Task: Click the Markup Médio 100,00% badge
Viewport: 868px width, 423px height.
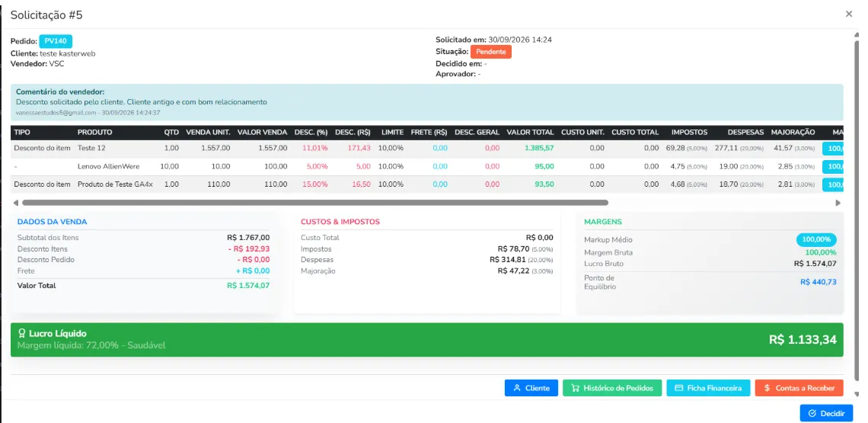Action: pyautogui.click(x=816, y=240)
